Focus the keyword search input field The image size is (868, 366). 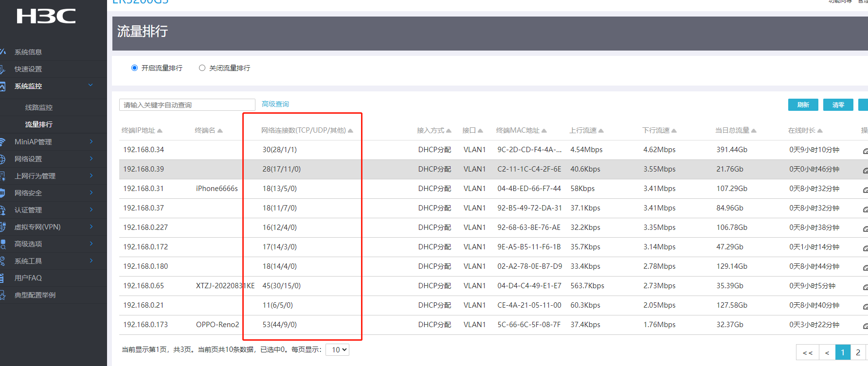point(187,105)
